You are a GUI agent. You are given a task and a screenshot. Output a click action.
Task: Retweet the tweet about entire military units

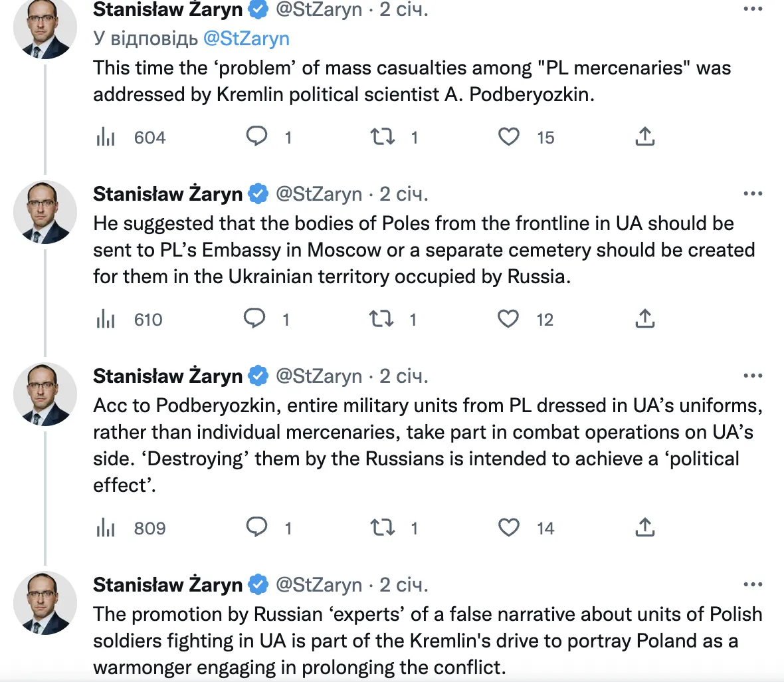[x=382, y=528]
